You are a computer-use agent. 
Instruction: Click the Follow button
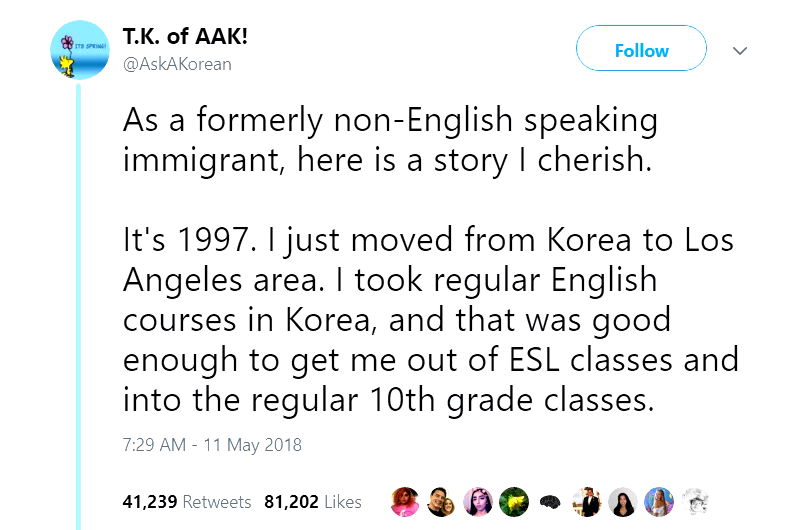[x=641, y=50]
